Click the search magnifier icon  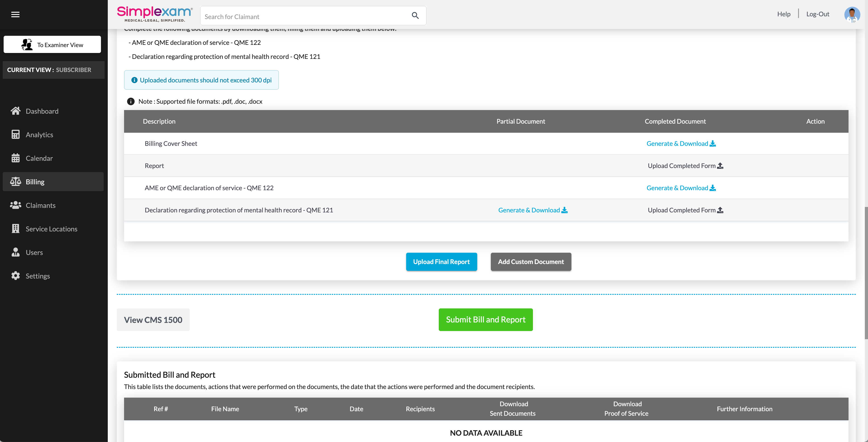point(415,15)
